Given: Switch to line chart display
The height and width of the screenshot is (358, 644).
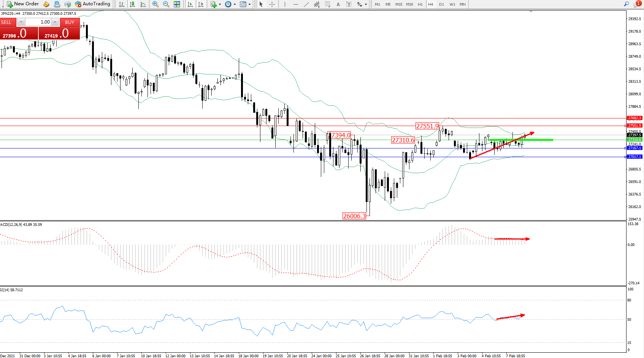Looking at the screenshot, I should (x=143, y=4).
